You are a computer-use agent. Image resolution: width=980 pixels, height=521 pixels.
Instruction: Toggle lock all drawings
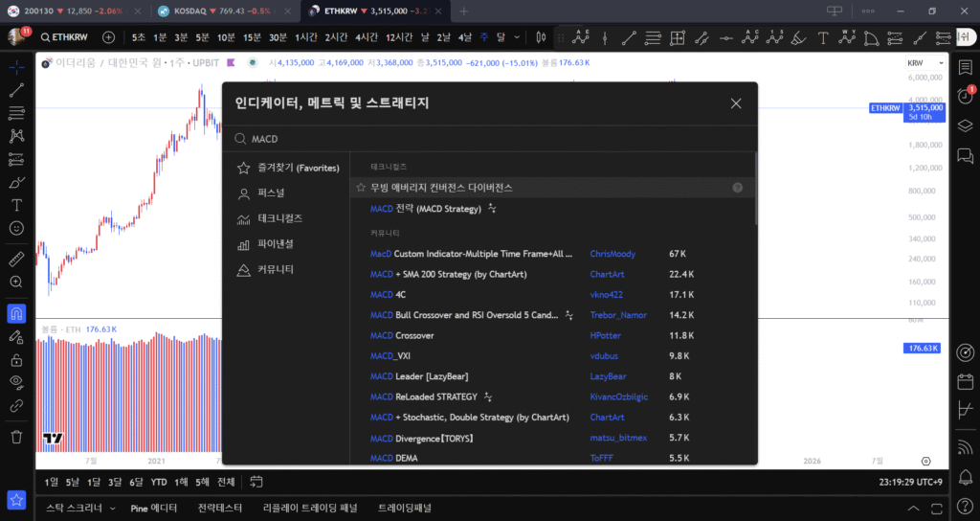point(17,360)
